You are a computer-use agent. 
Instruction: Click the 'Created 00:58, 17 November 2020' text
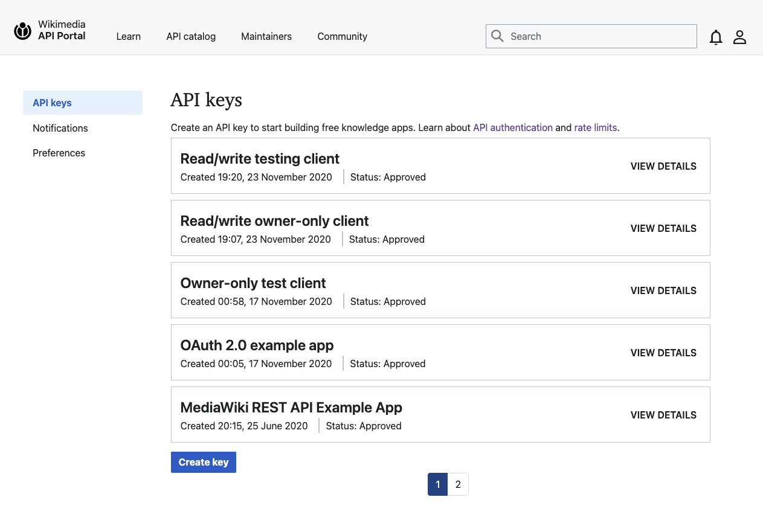point(256,301)
